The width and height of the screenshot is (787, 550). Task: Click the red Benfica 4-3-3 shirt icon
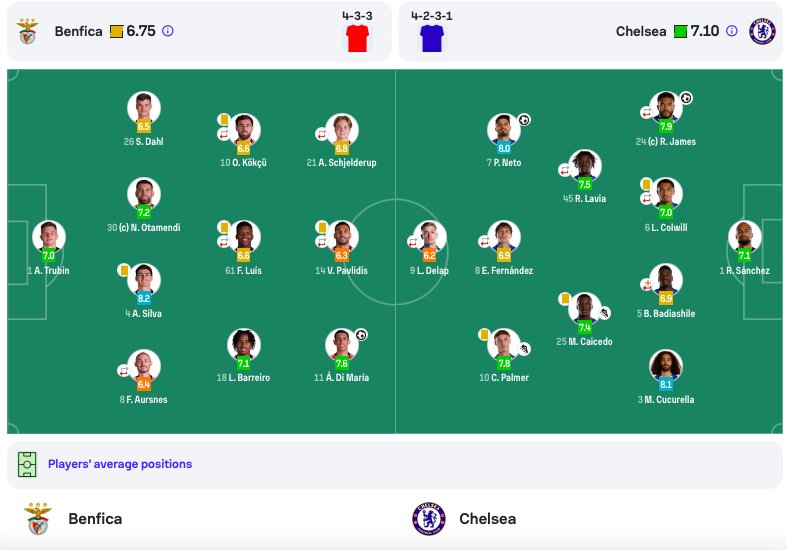click(x=357, y=39)
